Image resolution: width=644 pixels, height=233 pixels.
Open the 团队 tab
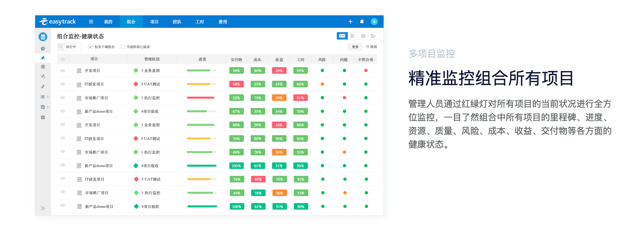coord(177,22)
